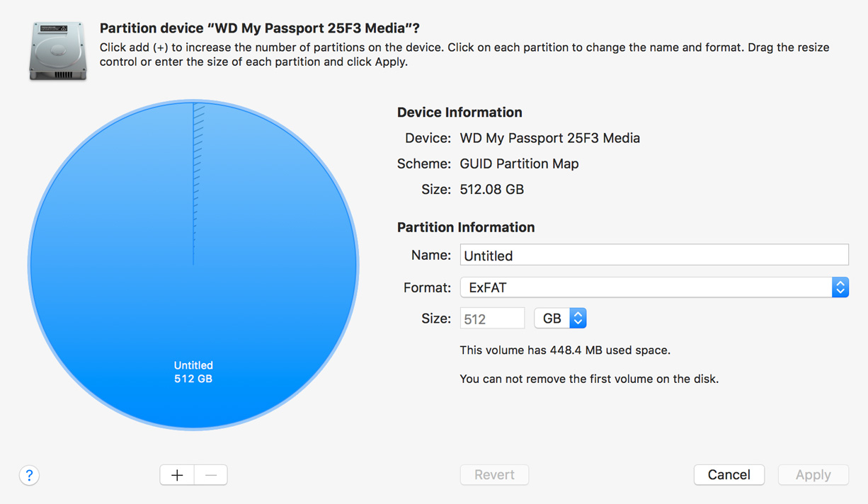Screen dimensions: 868x504
Task: Click the Format stepper arrows
Action: [x=840, y=287]
